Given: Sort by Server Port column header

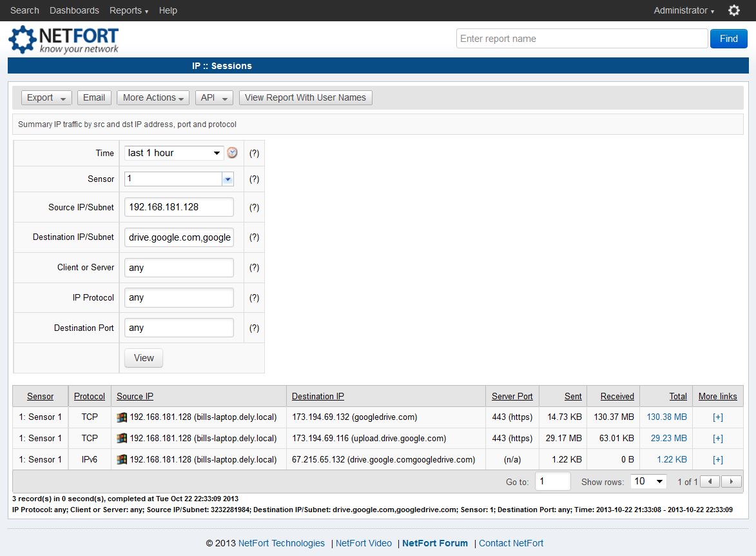Looking at the screenshot, I should tap(512, 396).
